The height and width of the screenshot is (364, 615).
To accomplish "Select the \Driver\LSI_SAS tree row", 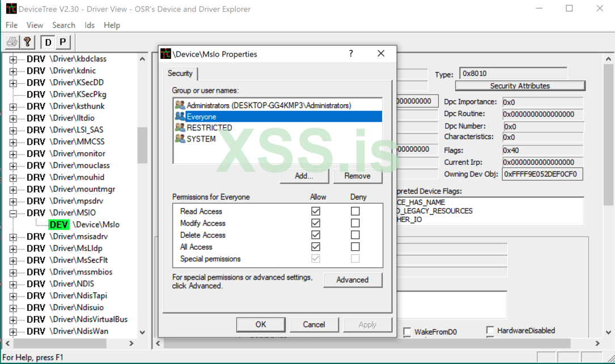I will coord(76,130).
